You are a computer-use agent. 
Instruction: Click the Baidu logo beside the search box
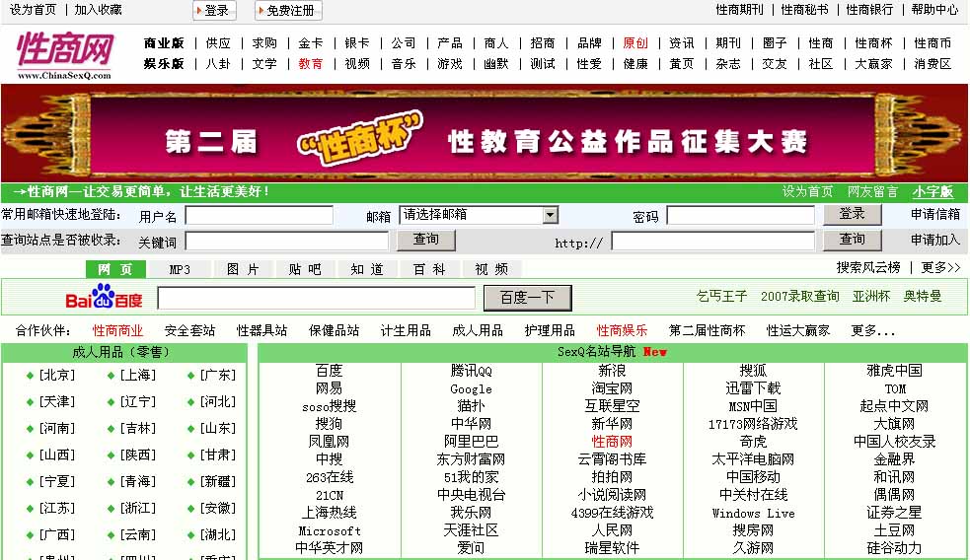coord(104,297)
